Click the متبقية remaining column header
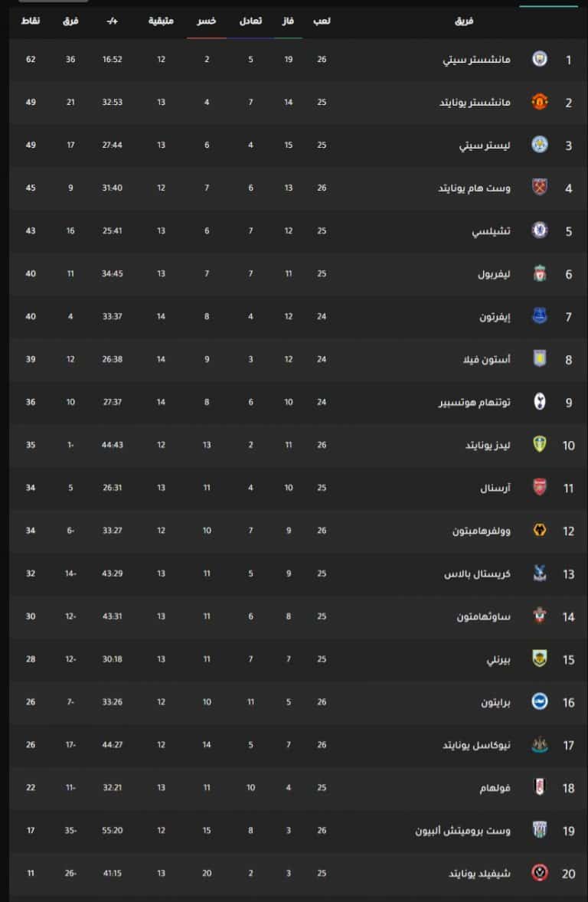The image size is (588, 902). pos(161,21)
